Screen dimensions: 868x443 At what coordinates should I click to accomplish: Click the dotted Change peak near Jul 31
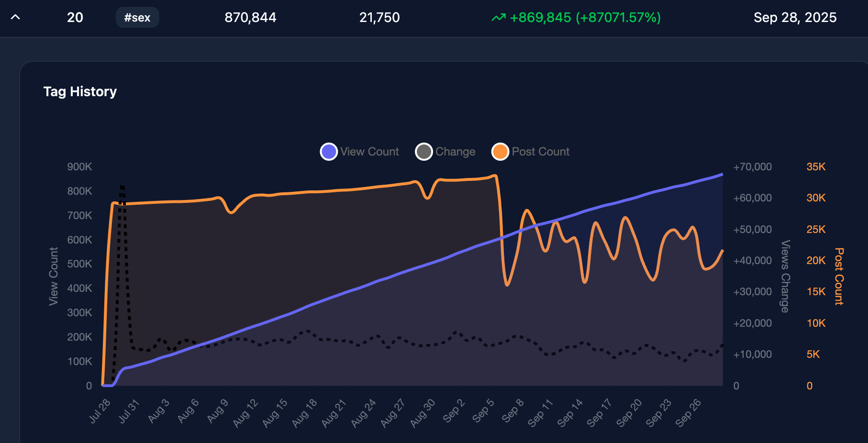click(x=122, y=187)
